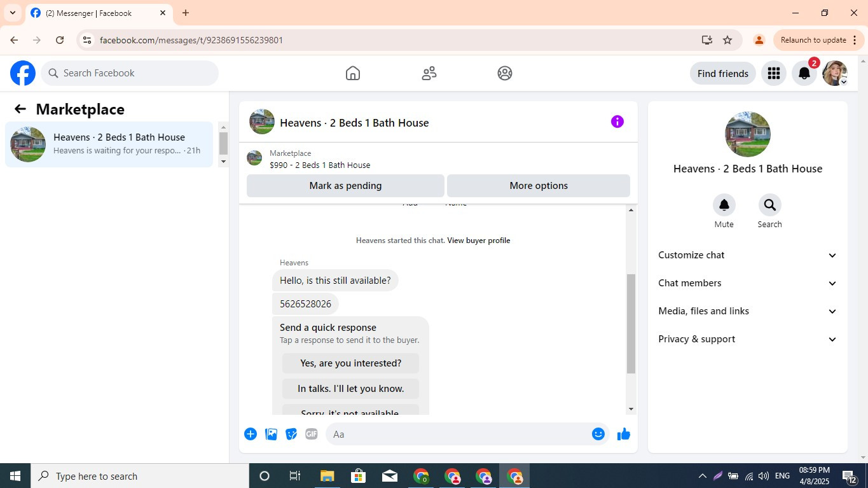868x488 pixels.
Task: Click Windows taskbar search box
Action: click(x=140, y=476)
